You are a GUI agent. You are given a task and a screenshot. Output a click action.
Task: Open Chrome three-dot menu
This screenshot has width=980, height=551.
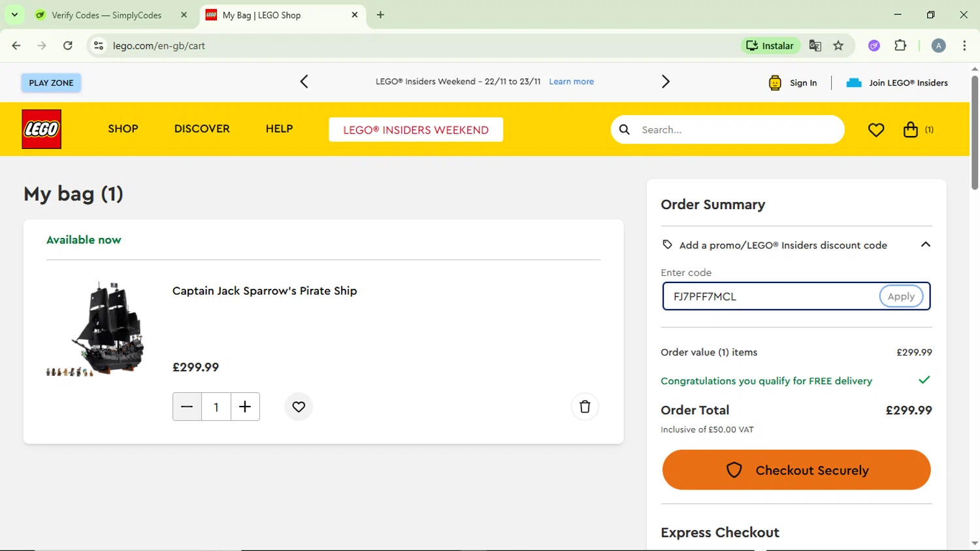tap(964, 46)
